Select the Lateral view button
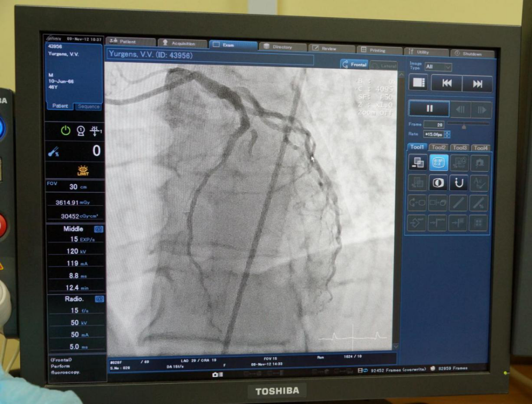Viewport: 532px width, 404px height. click(x=384, y=66)
